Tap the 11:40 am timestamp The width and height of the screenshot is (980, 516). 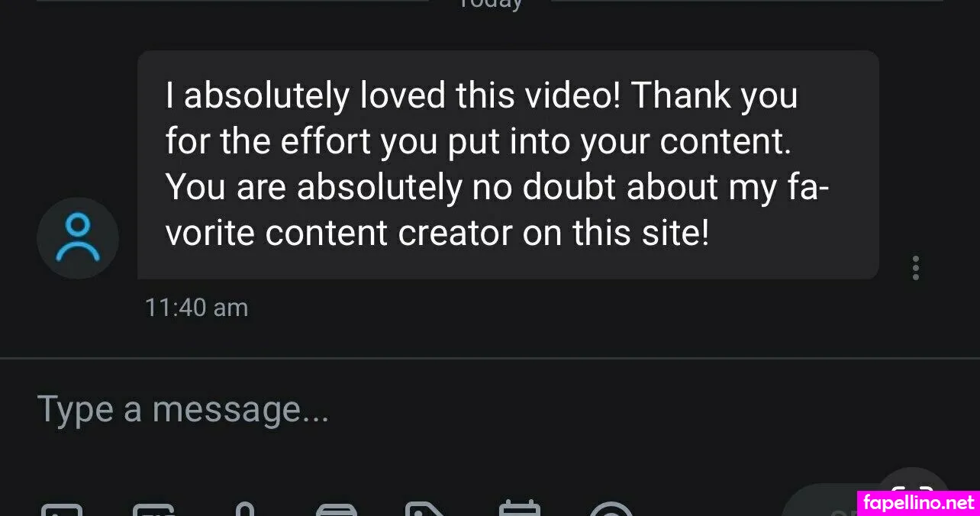click(x=196, y=308)
